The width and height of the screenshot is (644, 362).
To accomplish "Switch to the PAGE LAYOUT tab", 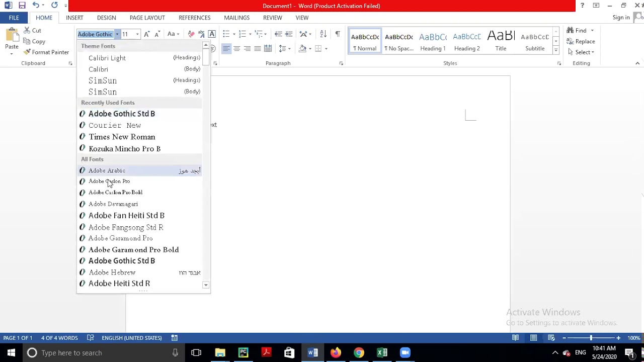I will click(147, 18).
